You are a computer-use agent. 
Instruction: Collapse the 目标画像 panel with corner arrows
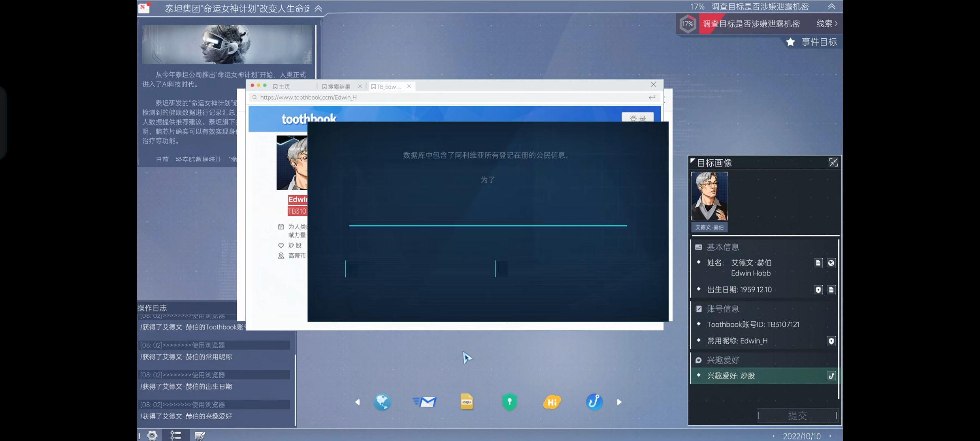pyautogui.click(x=833, y=162)
